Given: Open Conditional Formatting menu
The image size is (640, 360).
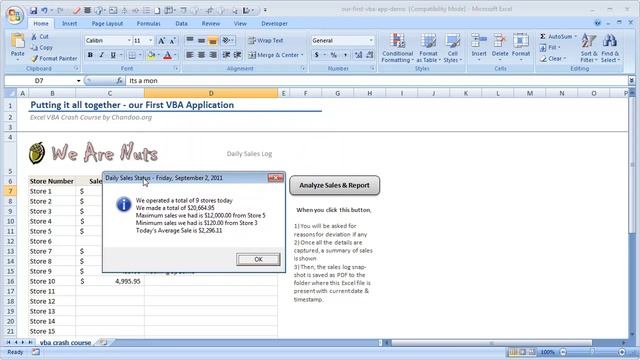Looking at the screenshot, I should [398, 48].
